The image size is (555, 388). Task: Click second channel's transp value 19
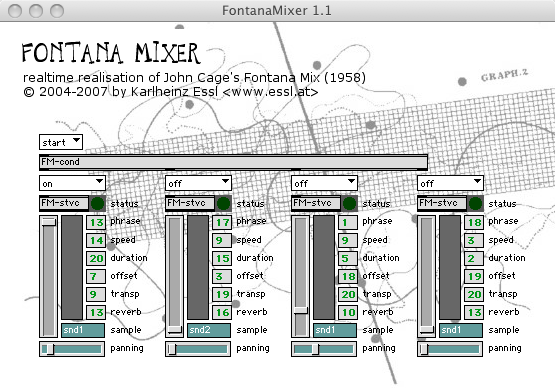click(222, 294)
